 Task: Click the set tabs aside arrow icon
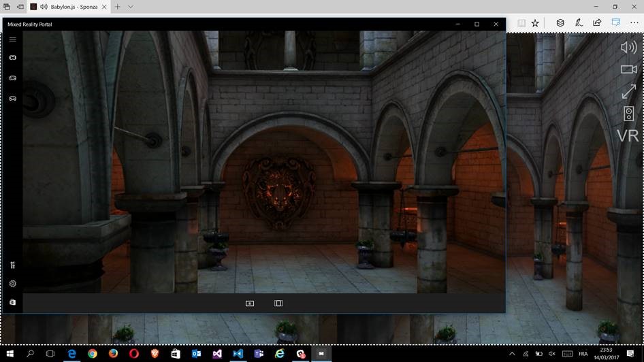point(20,7)
